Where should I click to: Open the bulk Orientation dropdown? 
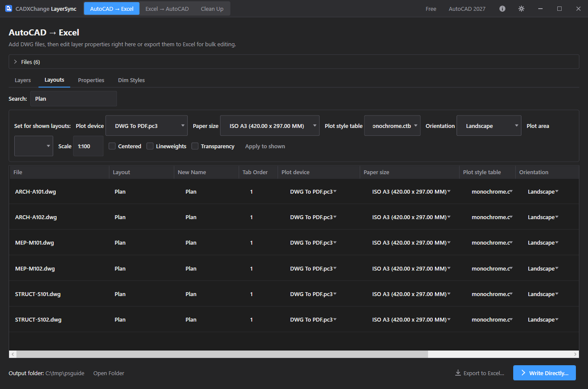[x=489, y=126]
